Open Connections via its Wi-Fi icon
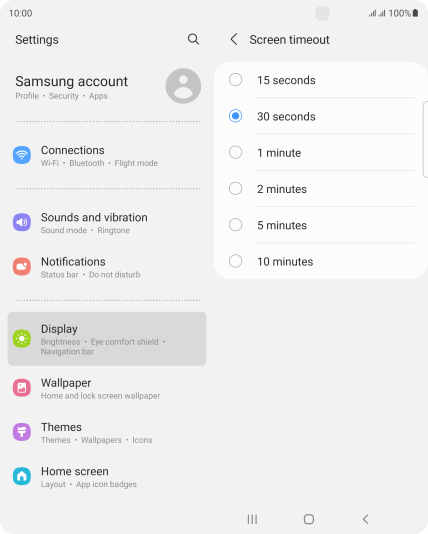428x534 pixels. [22, 155]
